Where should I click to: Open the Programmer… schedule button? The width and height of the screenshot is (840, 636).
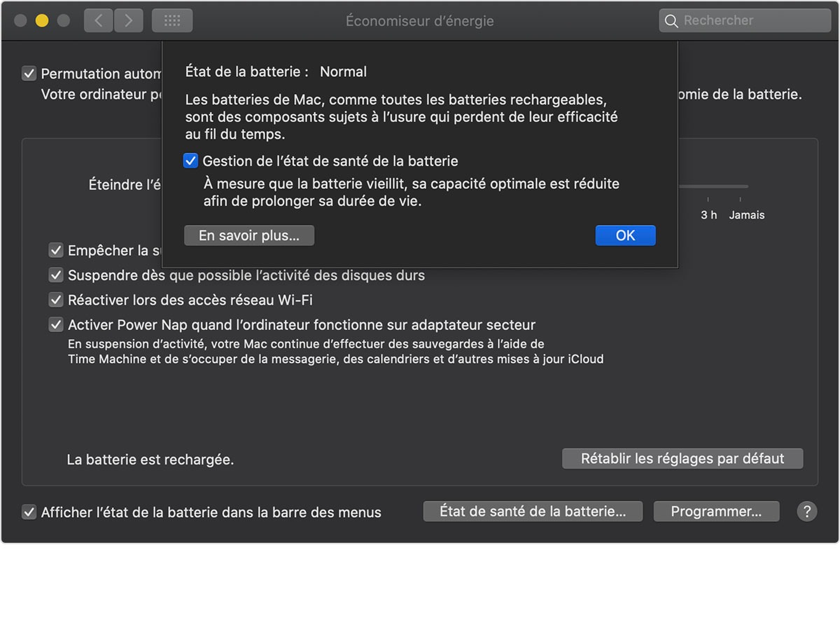click(716, 511)
